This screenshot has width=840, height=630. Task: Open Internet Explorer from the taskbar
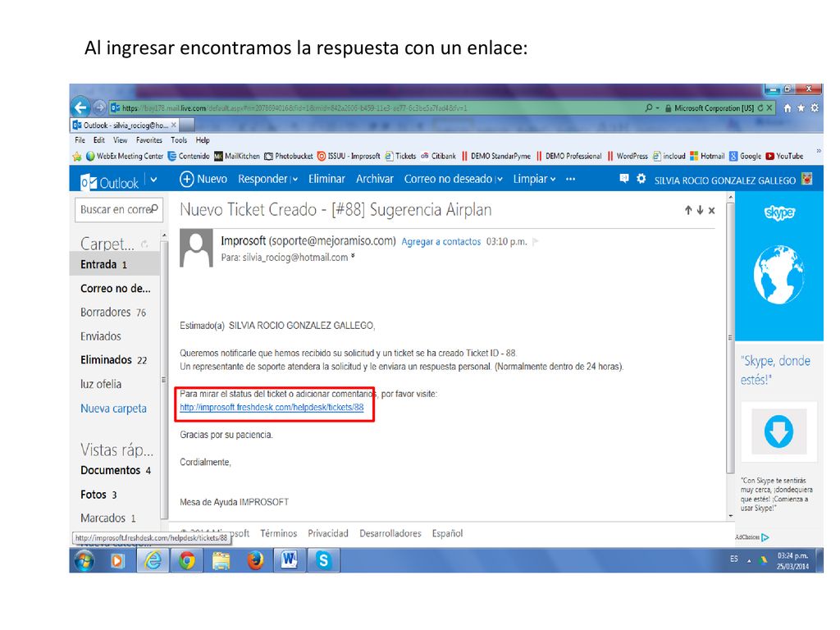(x=153, y=560)
